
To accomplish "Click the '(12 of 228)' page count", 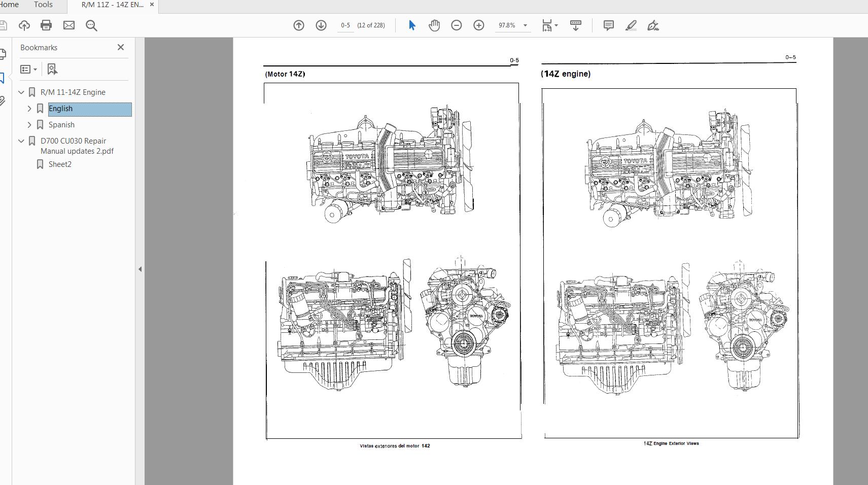I will pyautogui.click(x=371, y=25).
